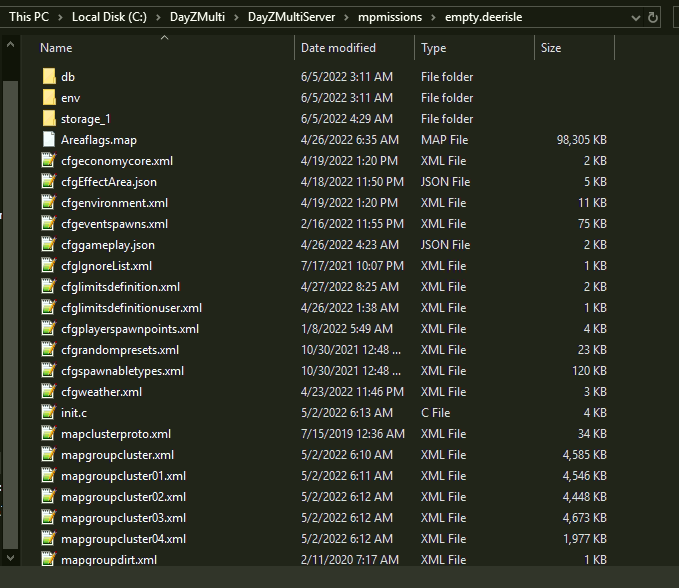Viewport: 679px width, 588px height.
Task: Select the mapgroupcluster04.xml file icon
Action: [49, 539]
